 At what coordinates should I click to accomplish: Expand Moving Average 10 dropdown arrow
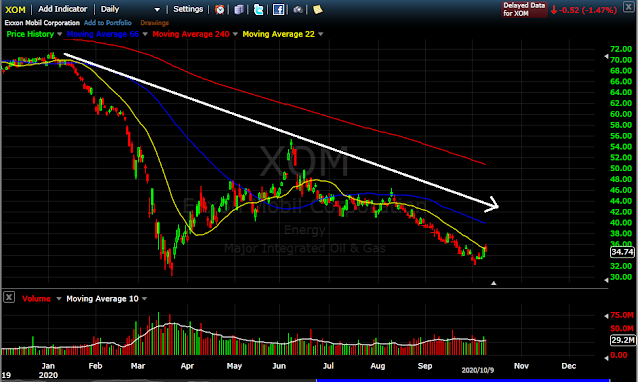pos(144,299)
